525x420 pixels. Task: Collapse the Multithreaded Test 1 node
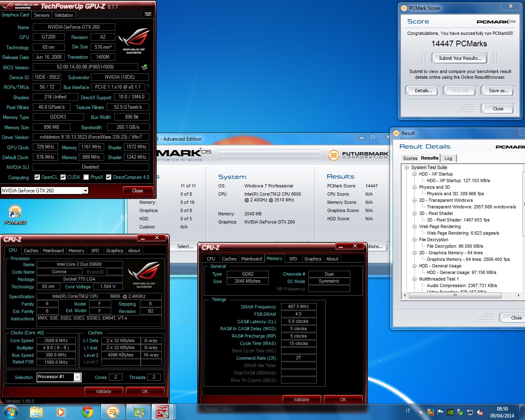pyautogui.click(x=415, y=279)
